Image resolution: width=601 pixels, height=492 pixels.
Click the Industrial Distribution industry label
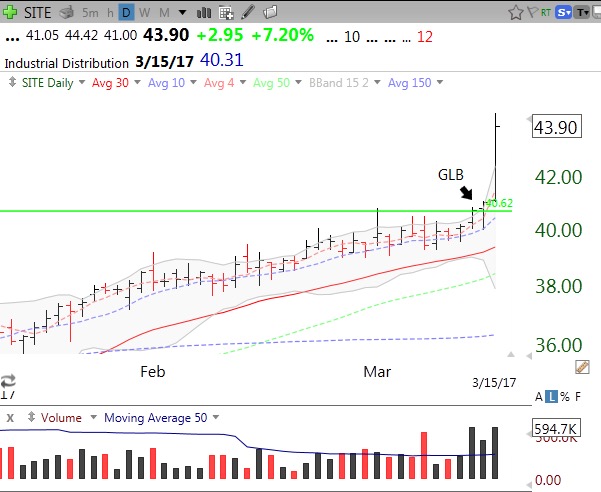[x=66, y=63]
